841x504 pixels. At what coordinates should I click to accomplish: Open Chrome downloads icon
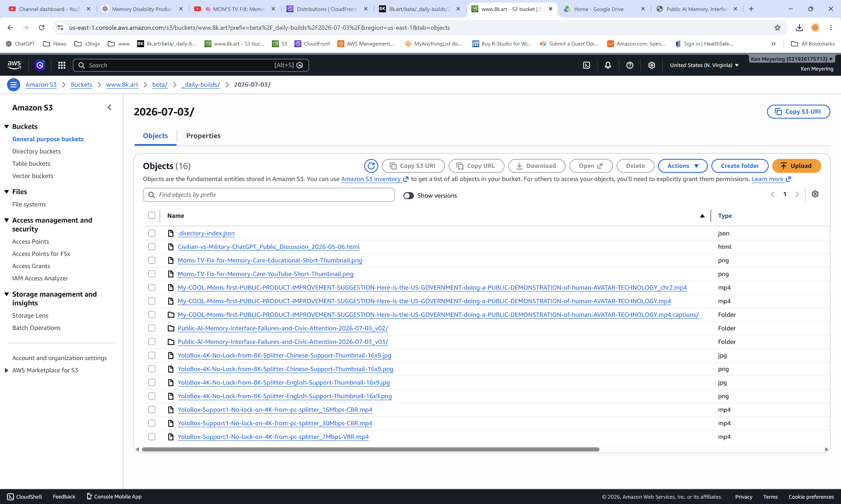click(799, 27)
